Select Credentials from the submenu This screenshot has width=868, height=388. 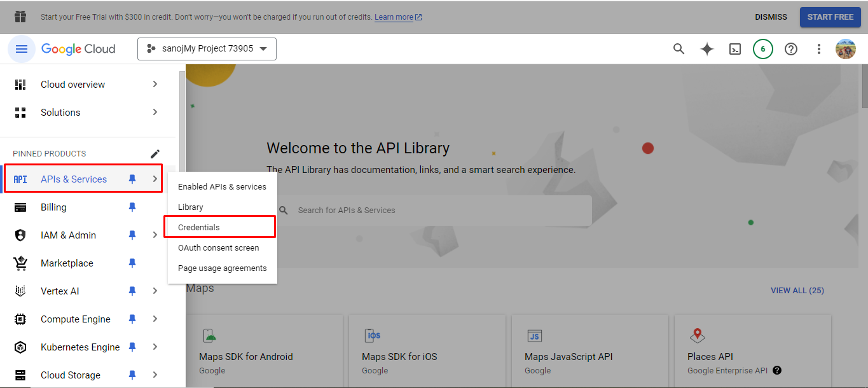tap(199, 227)
